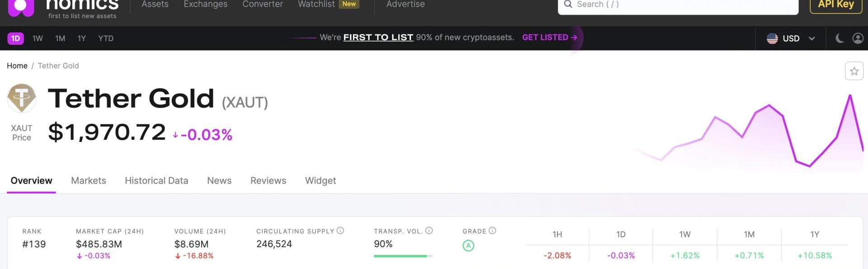Switch to Historical Data tab
The height and width of the screenshot is (269, 868).
[x=156, y=180]
